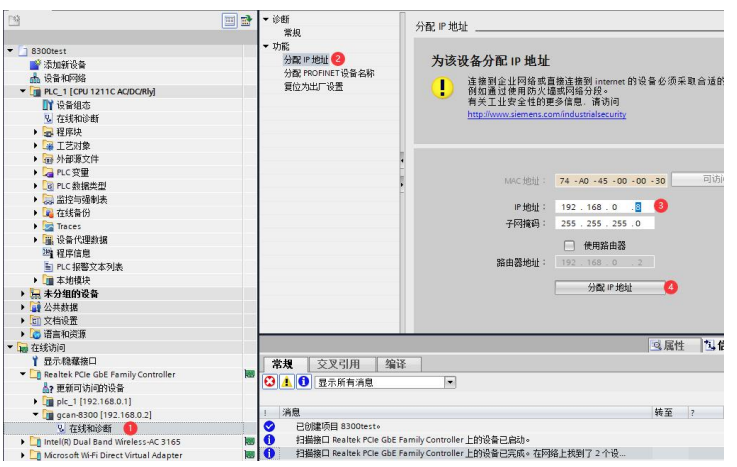Image resolution: width=737 pixels, height=467 pixels.
Task: Select Intel(R) Dual Band Wireless-AC 3165
Action: (x=112, y=442)
